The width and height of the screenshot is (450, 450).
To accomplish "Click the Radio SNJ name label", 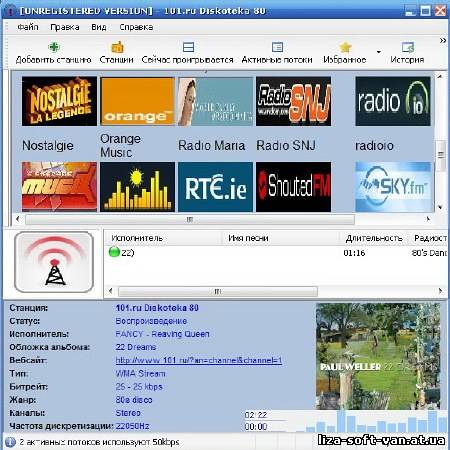I will point(286,146).
